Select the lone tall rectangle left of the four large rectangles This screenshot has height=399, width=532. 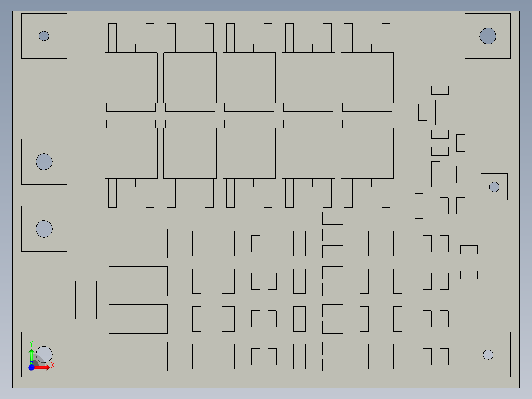[x=86, y=300]
